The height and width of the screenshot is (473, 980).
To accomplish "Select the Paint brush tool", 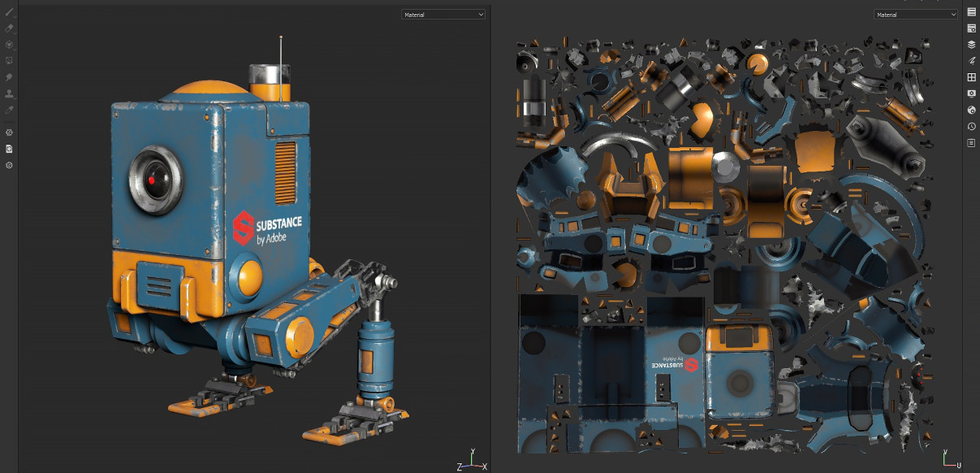I will [x=10, y=12].
